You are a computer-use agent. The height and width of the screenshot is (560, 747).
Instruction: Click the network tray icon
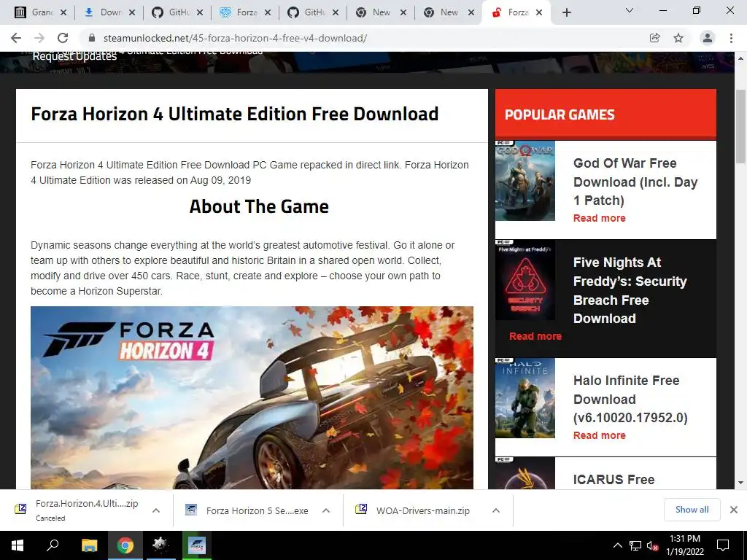click(x=635, y=545)
